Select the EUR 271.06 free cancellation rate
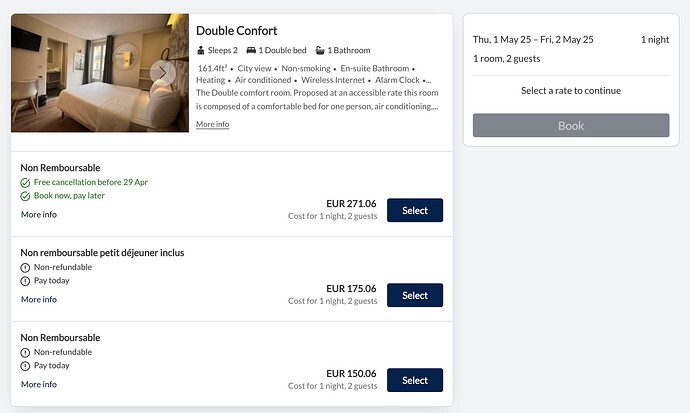Image resolution: width=690 pixels, height=413 pixels. click(414, 210)
